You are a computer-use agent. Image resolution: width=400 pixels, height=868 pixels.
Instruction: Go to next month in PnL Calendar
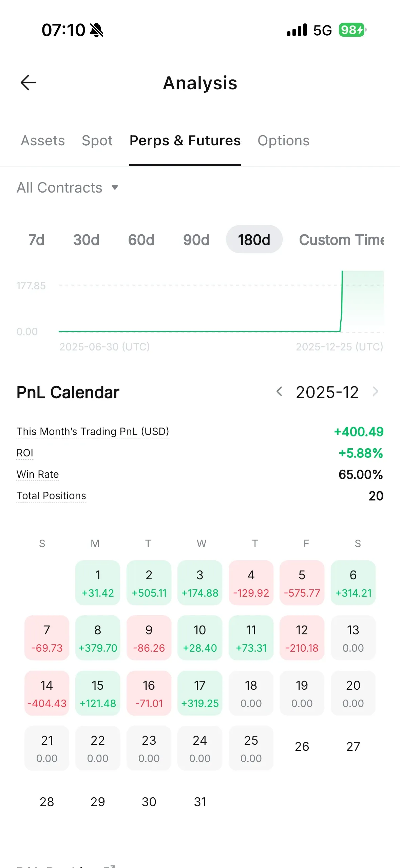(x=375, y=392)
